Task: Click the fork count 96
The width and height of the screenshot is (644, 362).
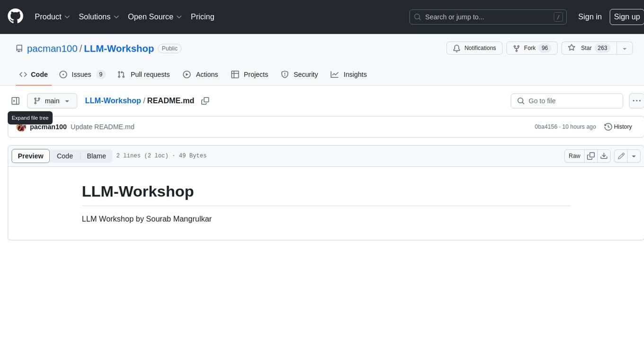Action: 545,48
